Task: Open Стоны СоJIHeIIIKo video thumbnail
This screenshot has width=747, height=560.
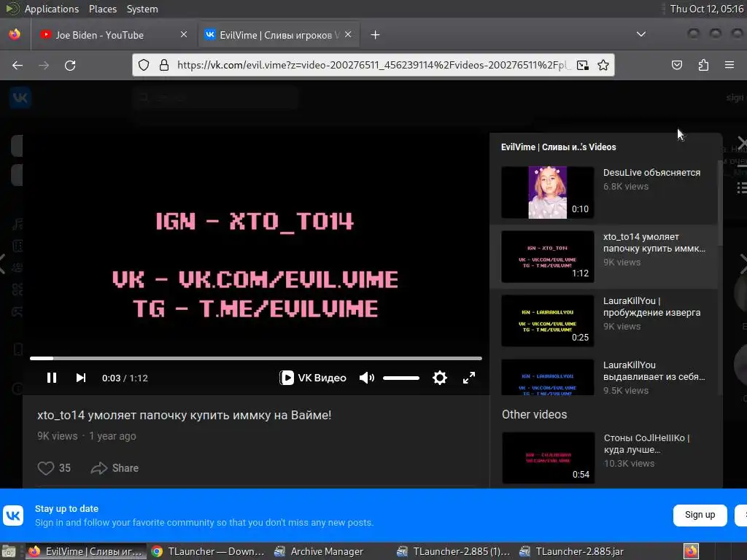Action: coord(549,458)
